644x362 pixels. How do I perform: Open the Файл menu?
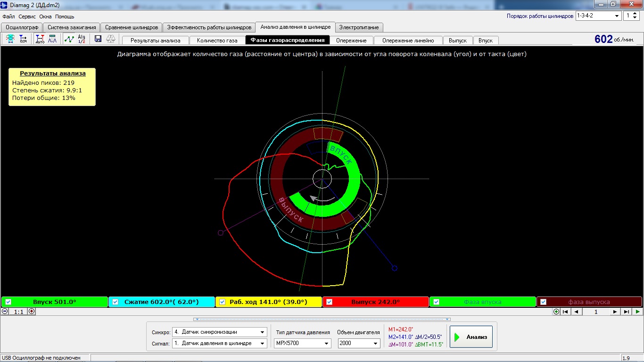point(8,16)
